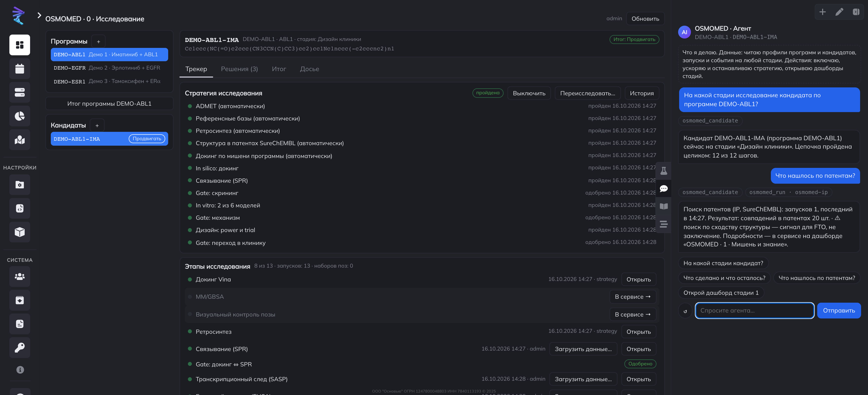Focus the Спросите агента input field
Screen dimensions: 868x395
coord(755,311)
